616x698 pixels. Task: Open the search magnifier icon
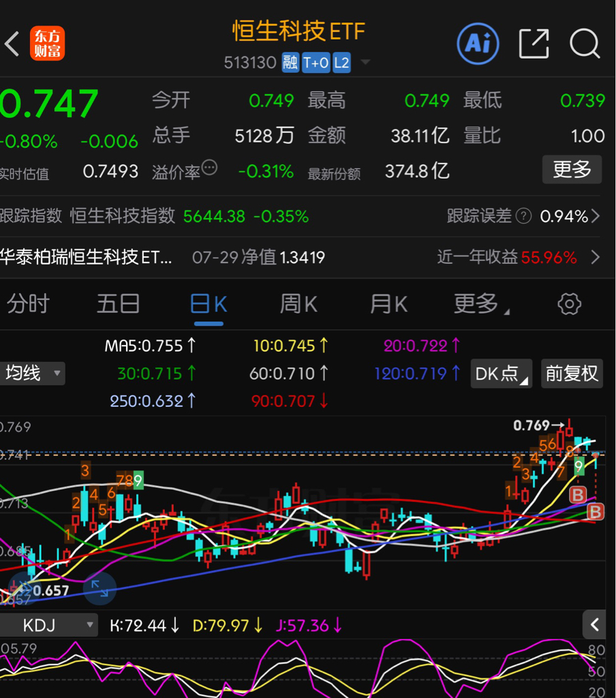click(x=585, y=44)
